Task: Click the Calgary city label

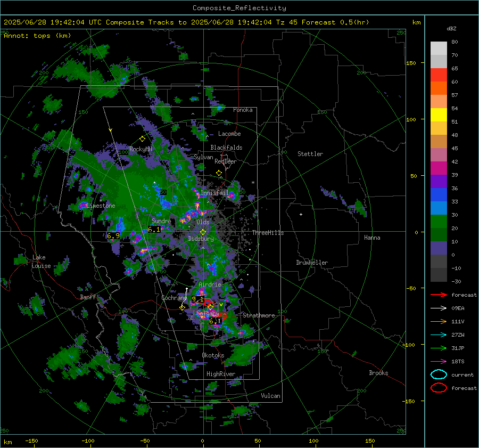Action: point(208,313)
